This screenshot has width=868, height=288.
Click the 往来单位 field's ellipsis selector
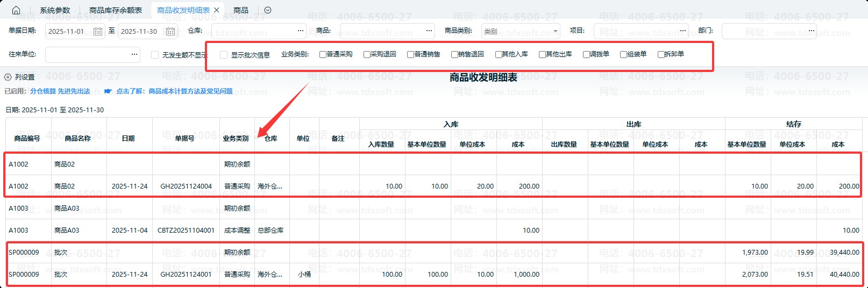click(x=134, y=54)
